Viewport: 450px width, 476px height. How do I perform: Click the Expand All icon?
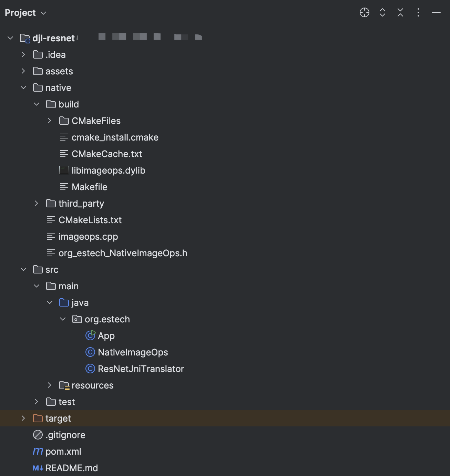coord(382,13)
